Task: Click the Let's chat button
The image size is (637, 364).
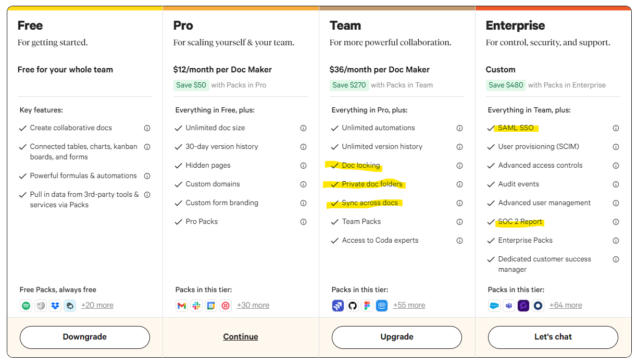Action: tap(553, 337)
